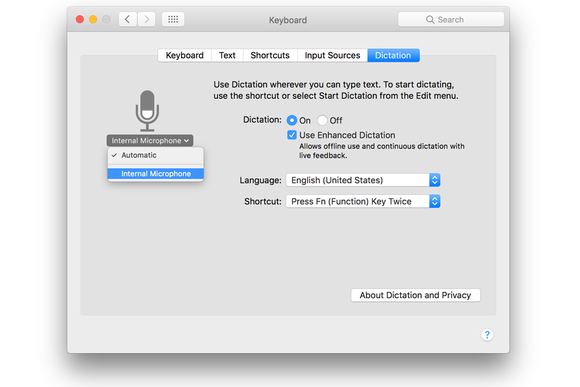Focus the Search field
The image size is (580, 387).
451,19
